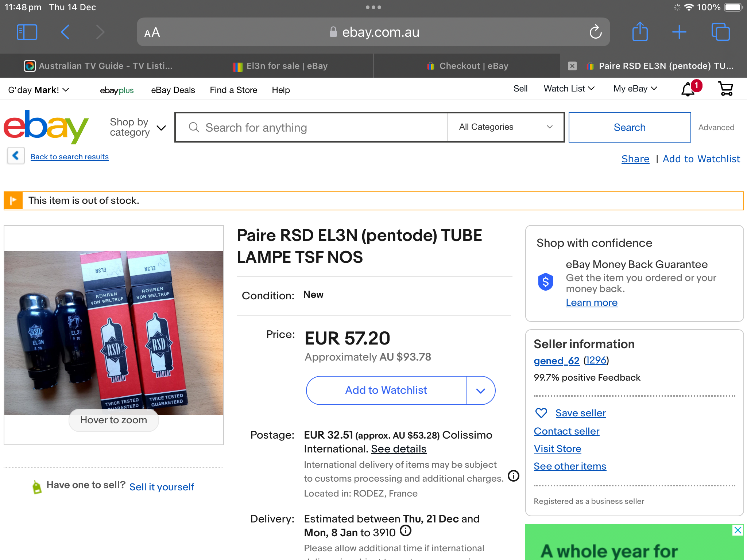Switch to El3n for sale eBay tab

280,66
